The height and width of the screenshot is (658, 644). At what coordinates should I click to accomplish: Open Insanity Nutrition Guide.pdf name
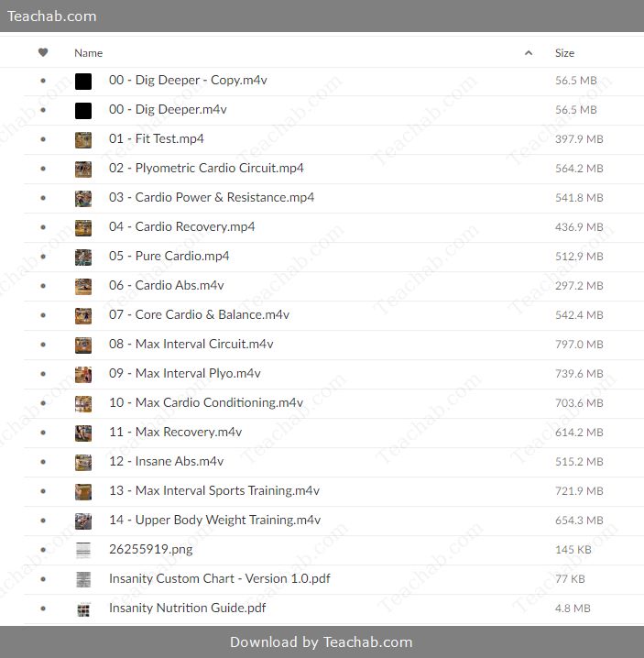click(187, 609)
